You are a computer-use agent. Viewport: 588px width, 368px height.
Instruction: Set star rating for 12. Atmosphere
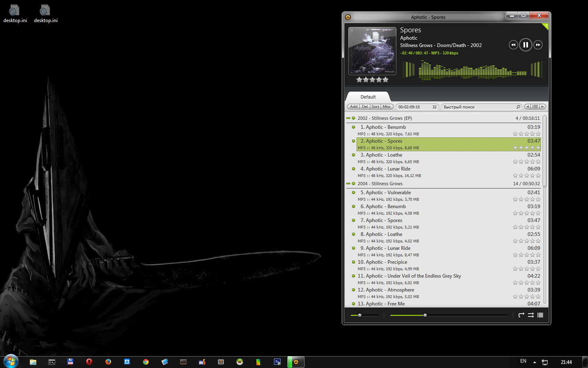(527, 297)
